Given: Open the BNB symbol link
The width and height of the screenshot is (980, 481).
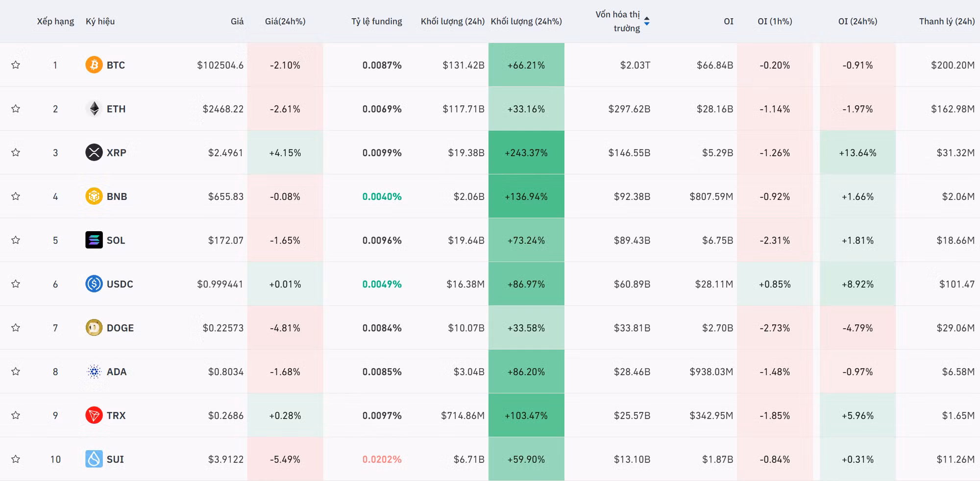Looking at the screenshot, I should [117, 196].
